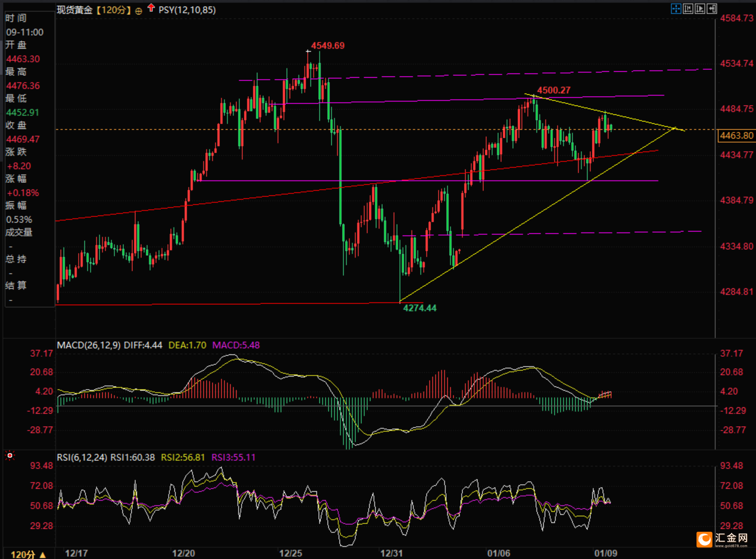Select the MACD(26,12,9) indicator label
This screenshot has height=559, width=756.
coord(88,345)
